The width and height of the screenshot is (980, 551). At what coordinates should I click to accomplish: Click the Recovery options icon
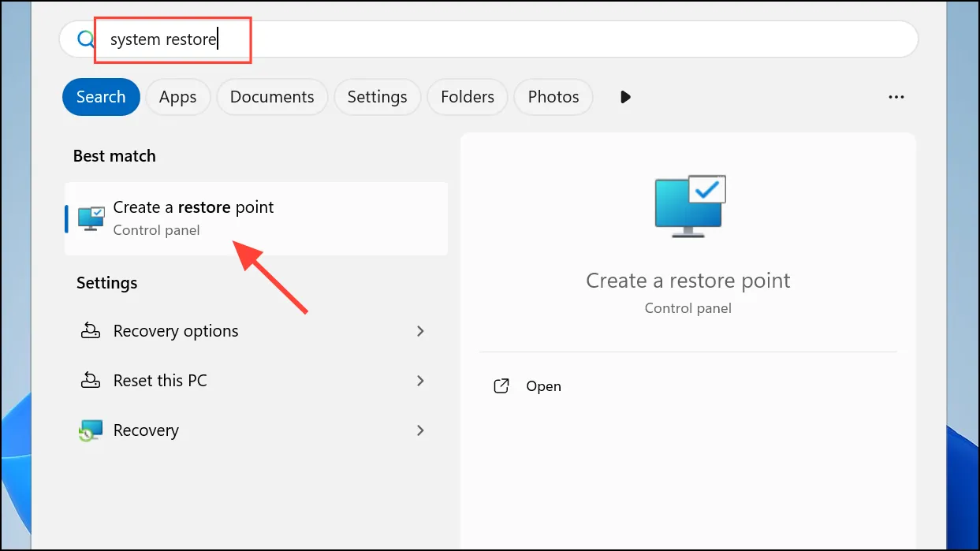point(91,331)
